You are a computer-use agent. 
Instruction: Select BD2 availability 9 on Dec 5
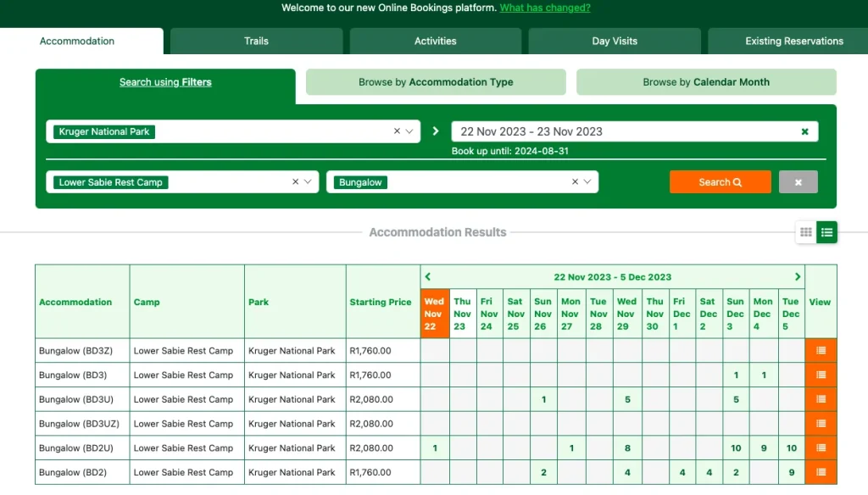(791, 472)
